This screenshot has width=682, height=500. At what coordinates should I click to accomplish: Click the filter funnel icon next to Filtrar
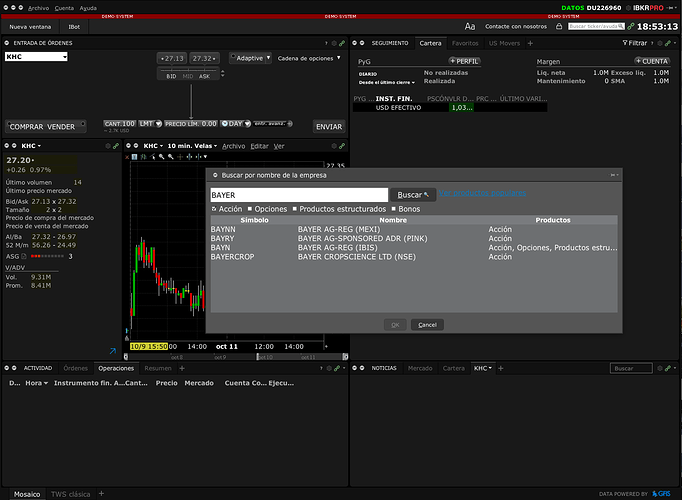coord(625,43)
